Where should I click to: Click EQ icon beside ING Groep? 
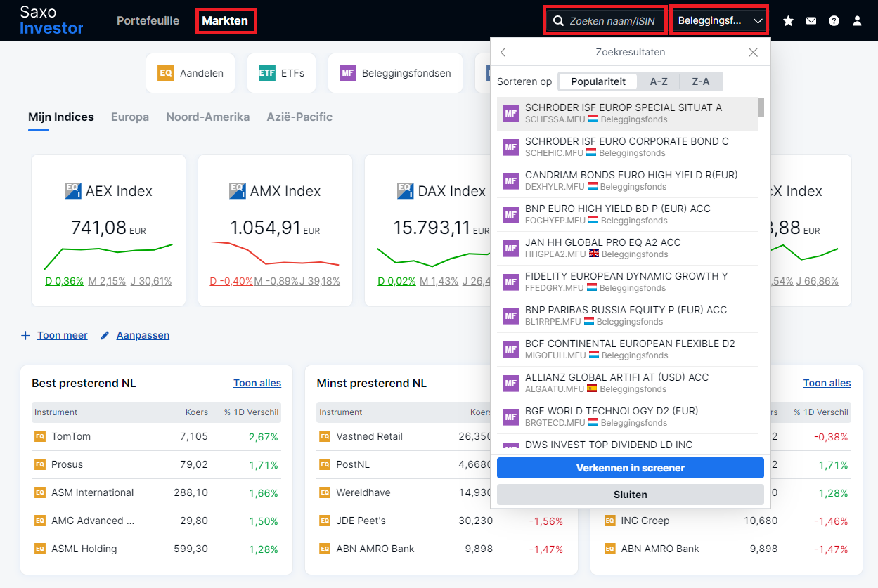click(609, 521)
